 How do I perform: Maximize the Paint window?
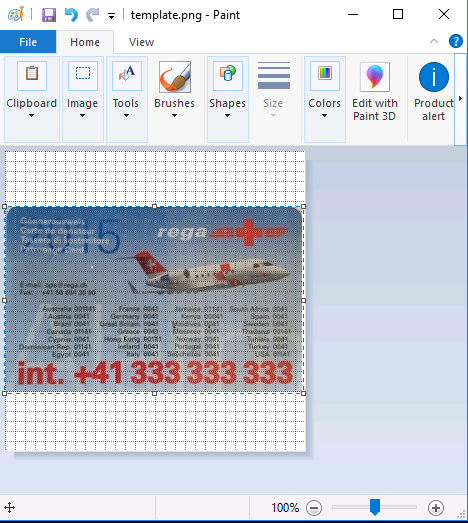click(398, 14)
